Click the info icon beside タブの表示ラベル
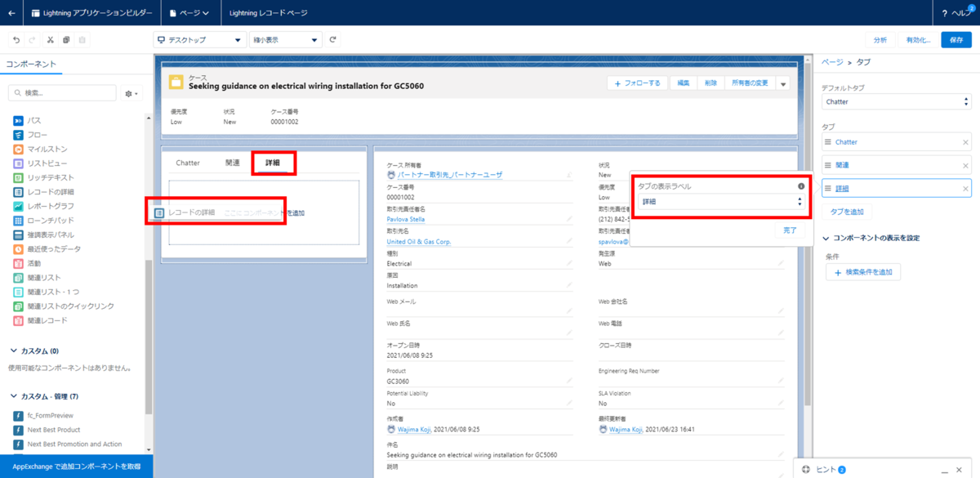Screen dimensions: 980x478 point(800,186)
